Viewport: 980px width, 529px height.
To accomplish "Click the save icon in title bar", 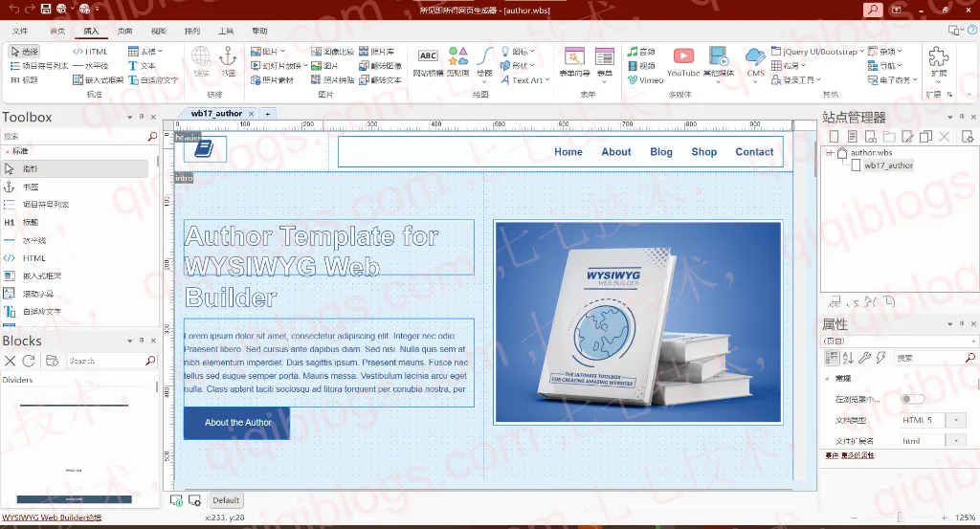I will point(46,9).
